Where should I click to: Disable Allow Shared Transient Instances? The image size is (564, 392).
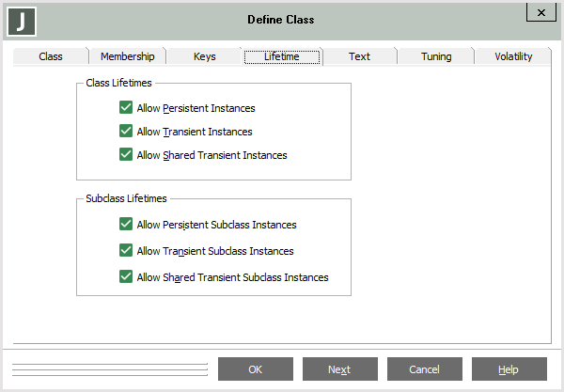coord(126,155)
